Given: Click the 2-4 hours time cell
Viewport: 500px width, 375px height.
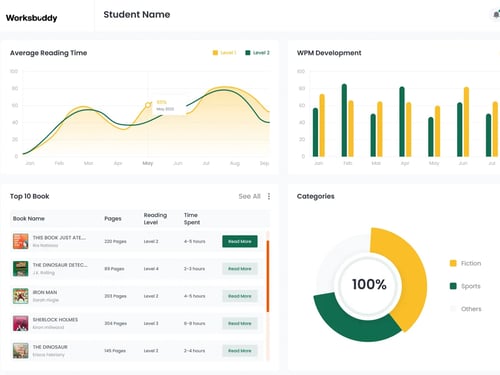Looking at the screenshot, I should (x=194, y=351).
